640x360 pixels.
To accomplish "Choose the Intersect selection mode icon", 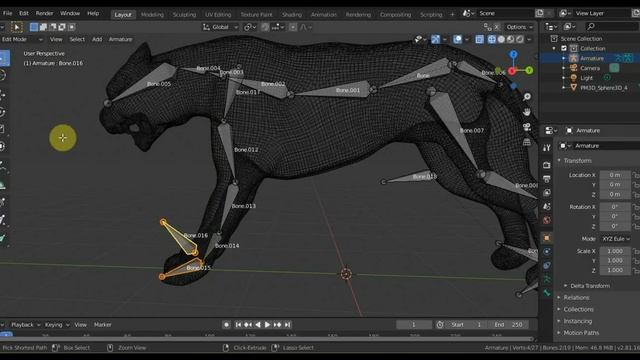I will (x=71, y=27).
